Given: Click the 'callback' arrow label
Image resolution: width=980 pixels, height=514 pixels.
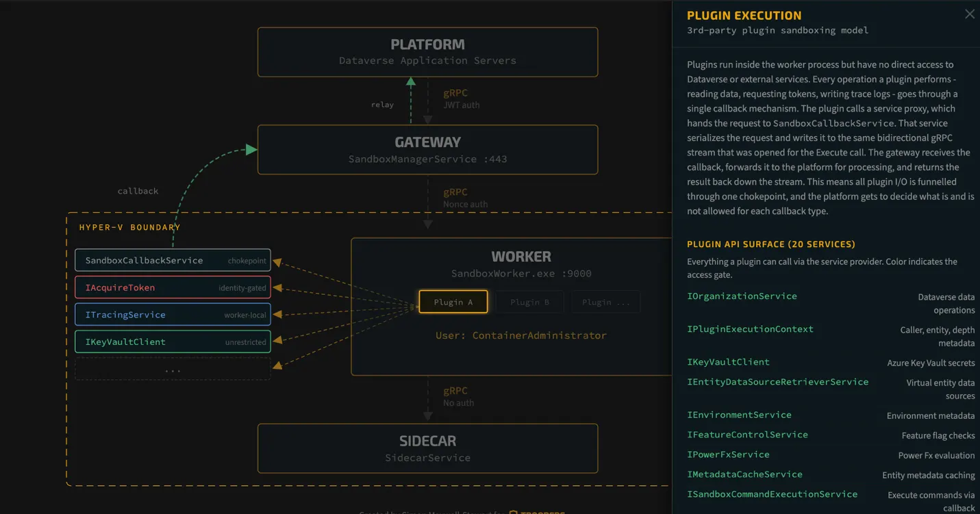Looking at the screenshot, I should pyautogui.click(x=138, y=191).
